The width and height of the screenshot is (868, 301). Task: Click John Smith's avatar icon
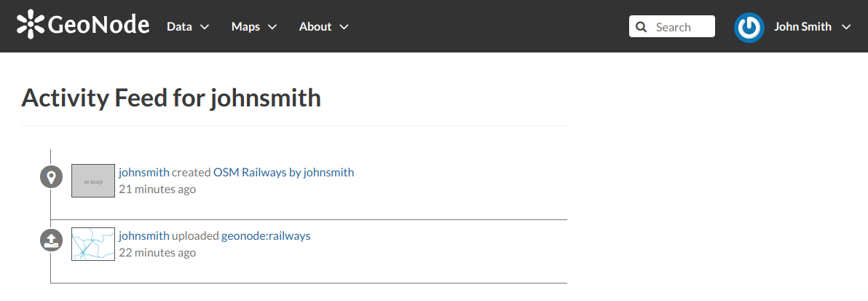749,27
